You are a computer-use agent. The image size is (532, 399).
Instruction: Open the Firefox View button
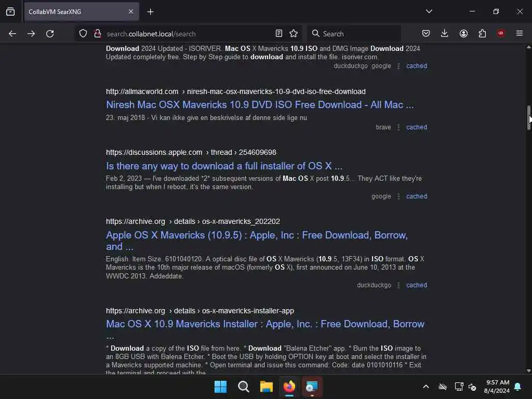pos(10,12)
